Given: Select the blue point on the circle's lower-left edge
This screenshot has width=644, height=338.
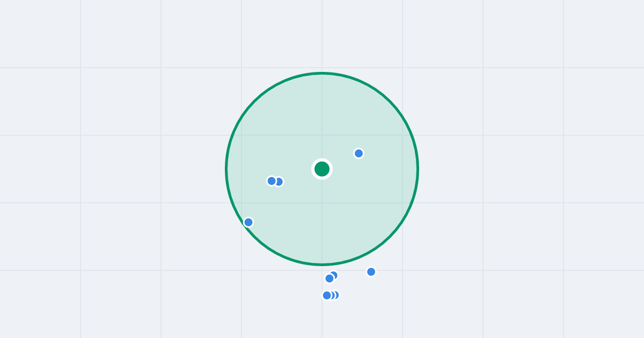Looking at the screenshot, I should coord(248,222).
